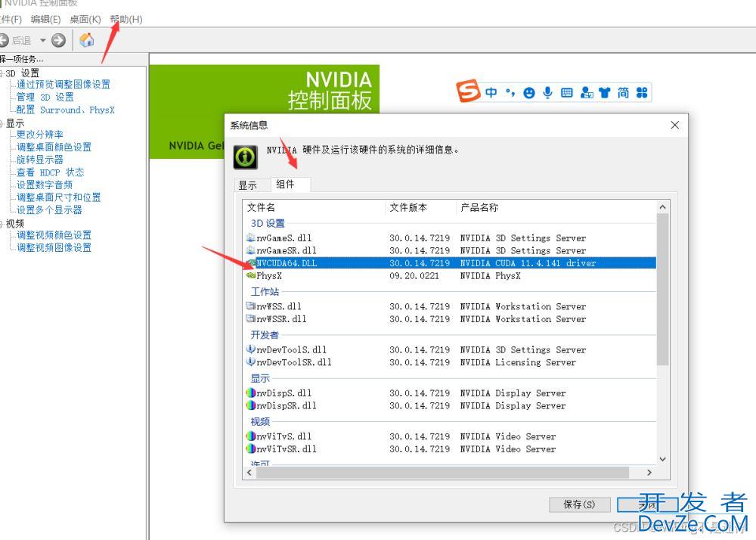Viewport: 756px width, 540px height.
Task: Toggle Sogou Chinese mode 中 icon
Action: 491,92
